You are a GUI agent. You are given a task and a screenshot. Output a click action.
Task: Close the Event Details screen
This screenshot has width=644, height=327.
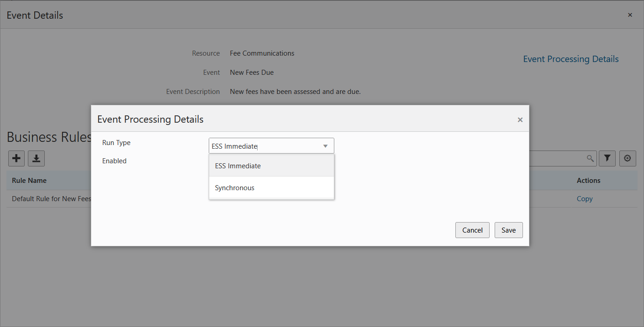tap(630, 15)
